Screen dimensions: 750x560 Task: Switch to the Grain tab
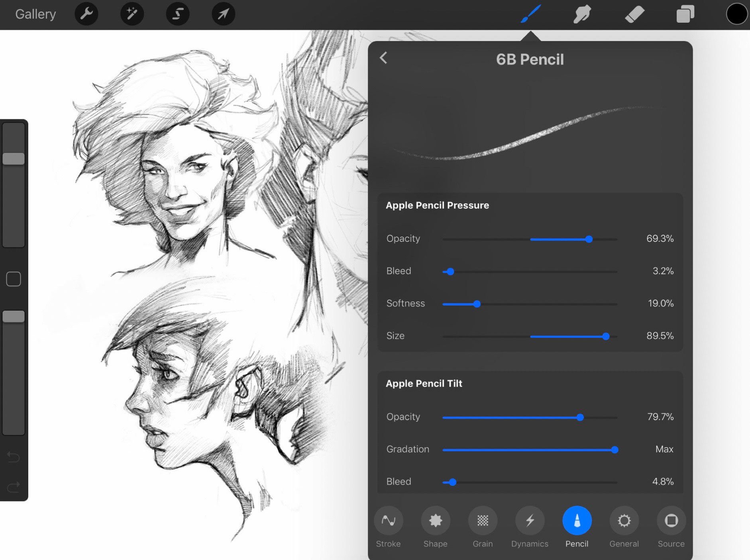click(483, 521)
